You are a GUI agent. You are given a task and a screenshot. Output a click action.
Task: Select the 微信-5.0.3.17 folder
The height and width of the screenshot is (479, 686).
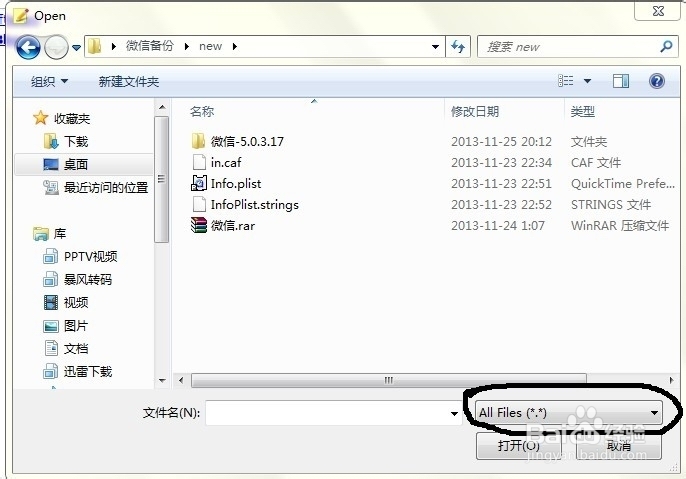point(247,141)
